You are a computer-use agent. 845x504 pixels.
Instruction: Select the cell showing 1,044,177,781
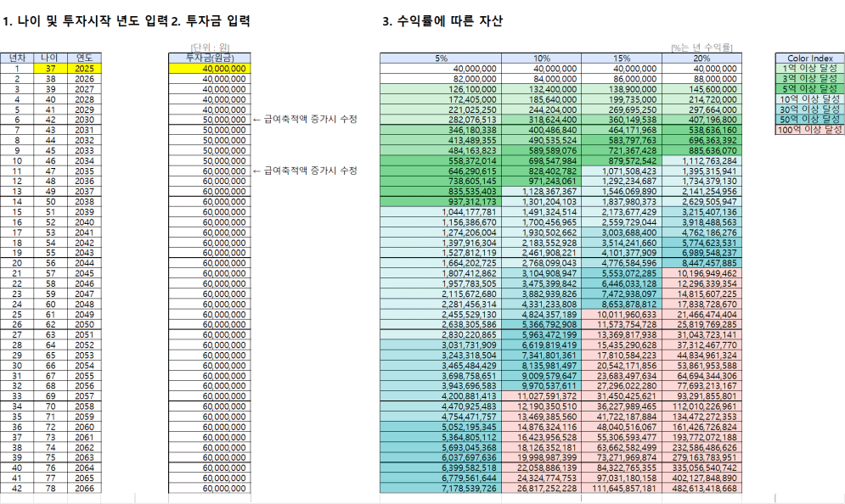point(441,211)
